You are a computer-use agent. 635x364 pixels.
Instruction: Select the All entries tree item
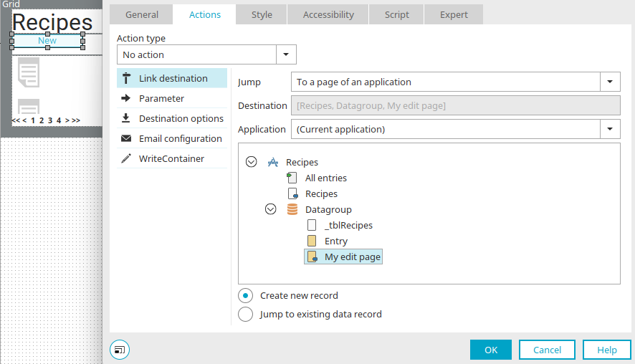[x=326, y=178]
